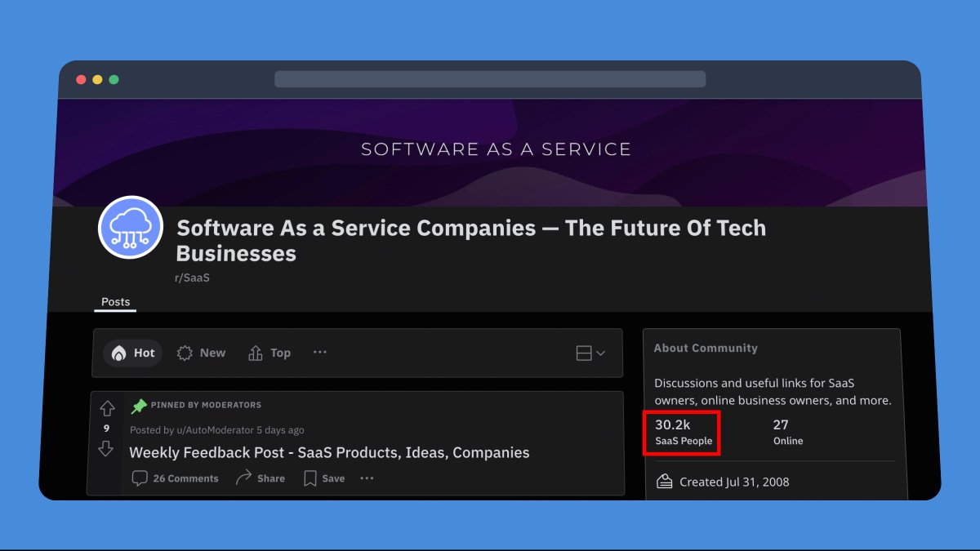Click the 27 Online count

click(788, 432)
